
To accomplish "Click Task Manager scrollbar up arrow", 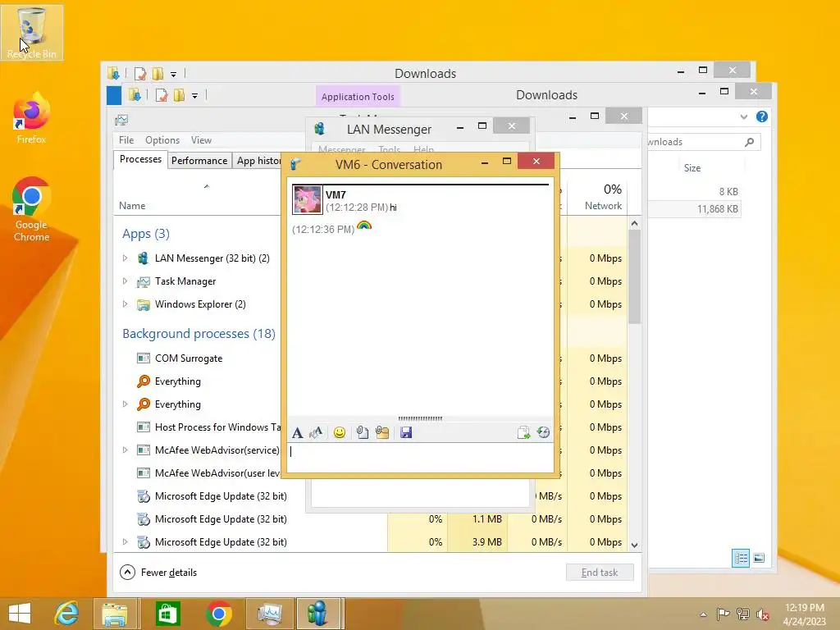I will tap(634, 223).
